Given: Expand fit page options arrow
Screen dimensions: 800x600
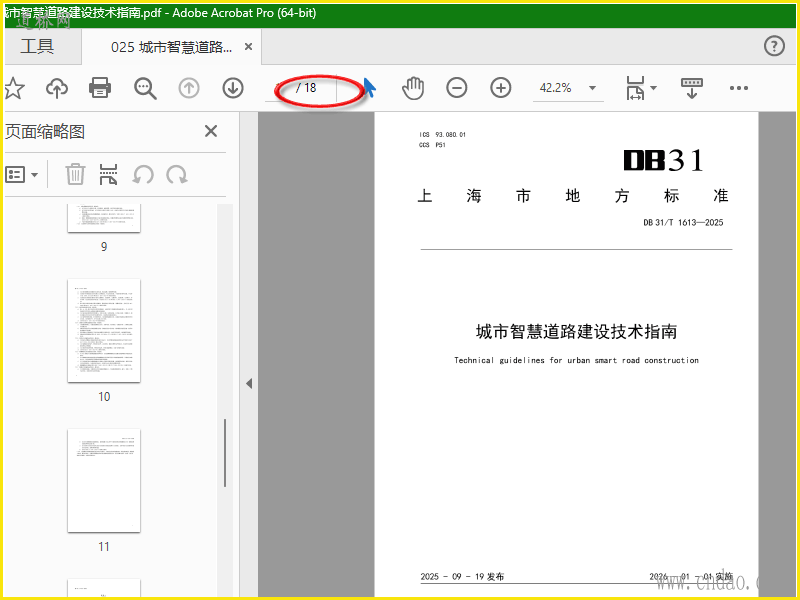Looking at the screenshot, I should [x=654, y=88].
